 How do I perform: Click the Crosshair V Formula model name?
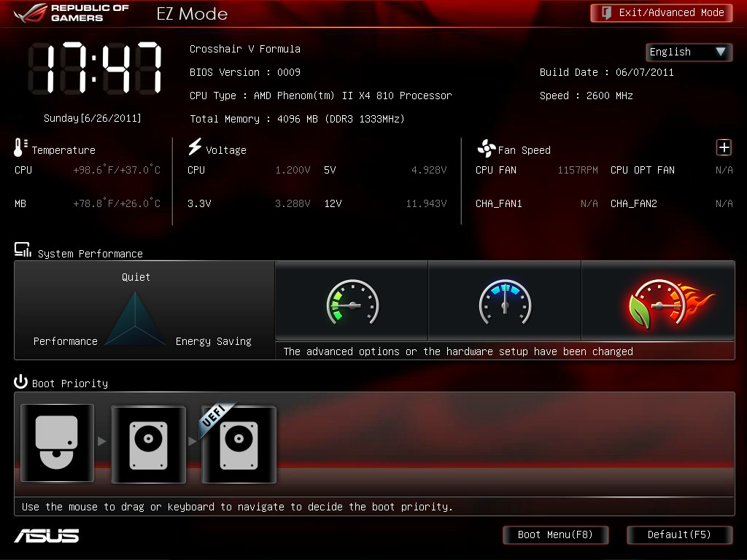point(245,49)
